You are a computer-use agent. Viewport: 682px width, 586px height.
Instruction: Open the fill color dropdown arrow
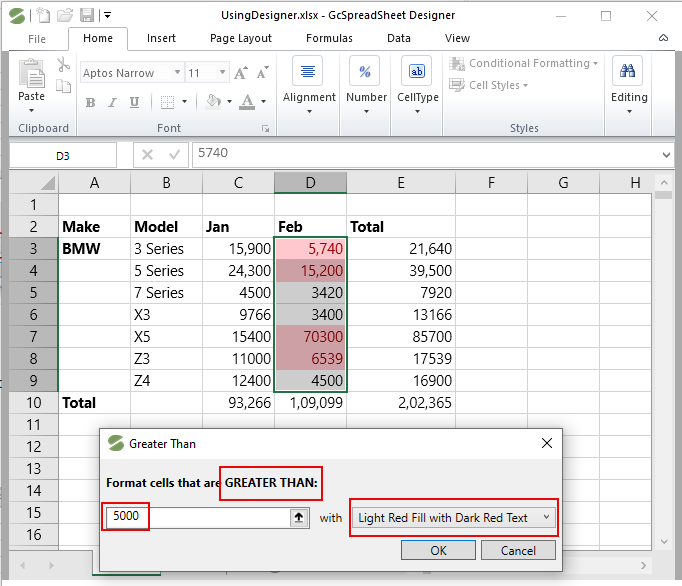pyautogui.click(x=229, y=102)
